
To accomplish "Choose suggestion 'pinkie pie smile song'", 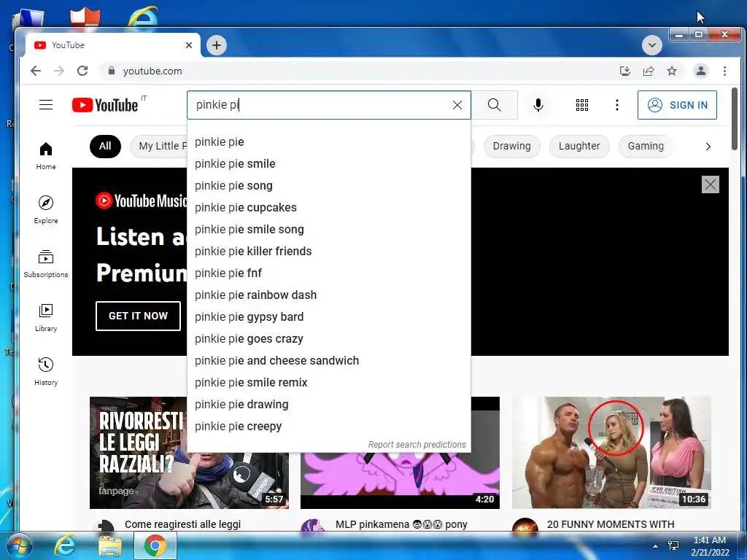I will pyautogui.click(x=329, y=230).
